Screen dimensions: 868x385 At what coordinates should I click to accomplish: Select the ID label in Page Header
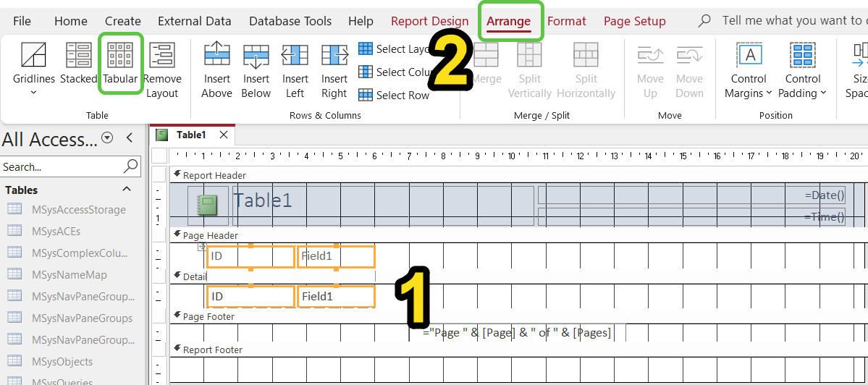coord(250,257)
